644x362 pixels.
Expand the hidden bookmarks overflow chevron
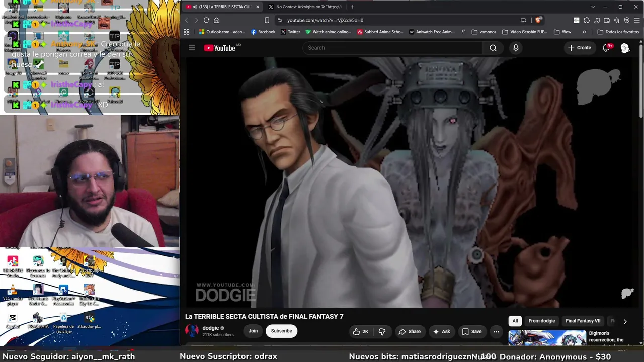point(584,32)
